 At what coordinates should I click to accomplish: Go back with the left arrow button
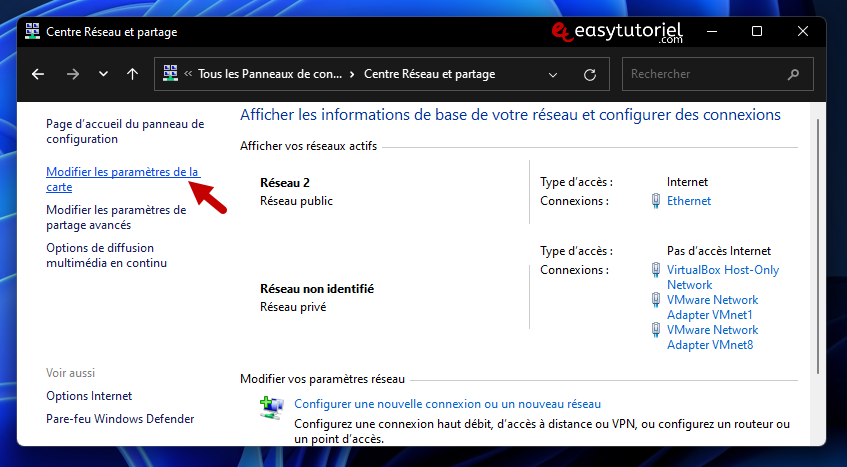click(x=38, y=74)
